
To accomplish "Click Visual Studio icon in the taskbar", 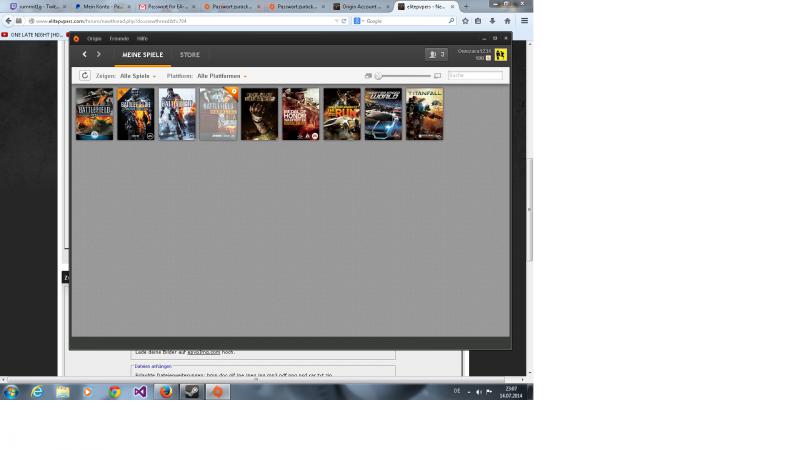I will [x=140, y=392].
